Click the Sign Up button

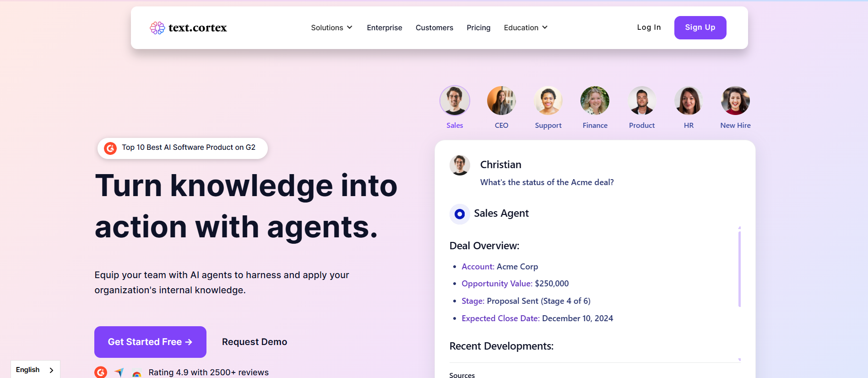[700, 27]
